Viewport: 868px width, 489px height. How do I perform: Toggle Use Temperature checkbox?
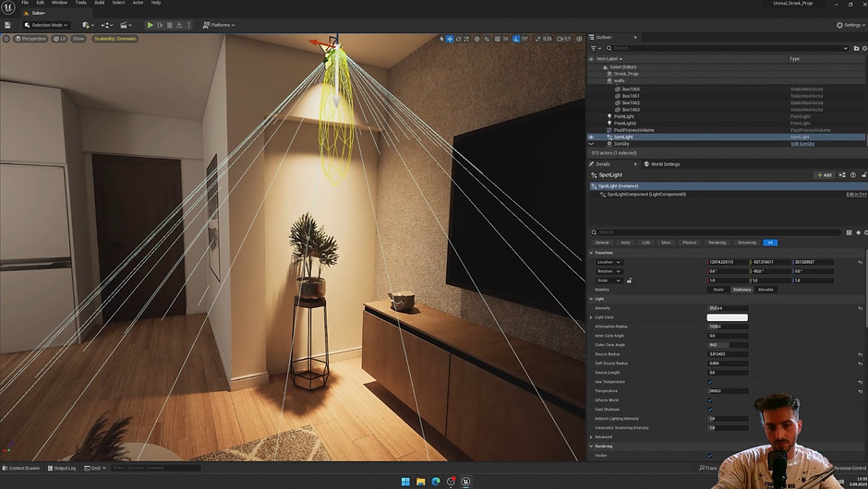pos(710,382)
